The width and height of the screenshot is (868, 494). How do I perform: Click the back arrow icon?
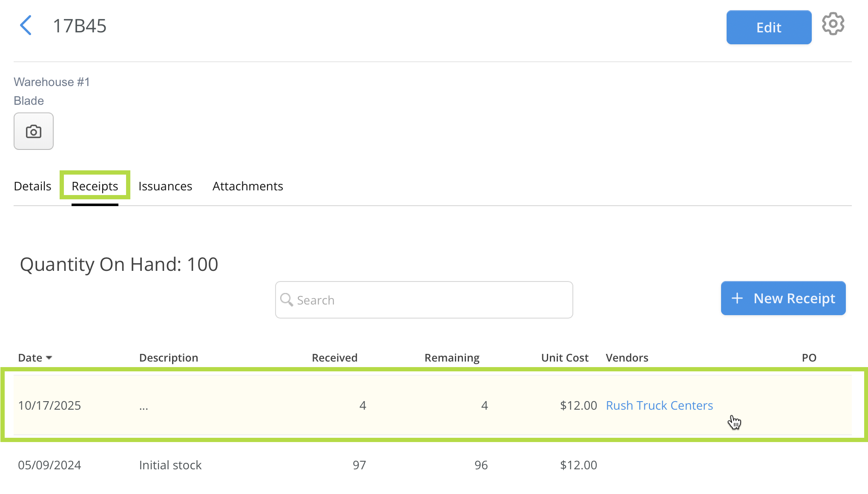point(26,26)
